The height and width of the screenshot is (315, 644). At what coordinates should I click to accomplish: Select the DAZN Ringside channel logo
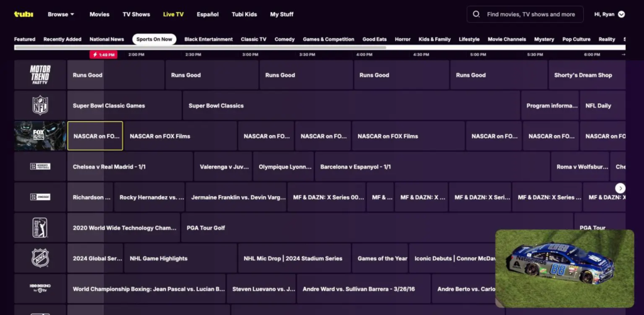(40, 197)
